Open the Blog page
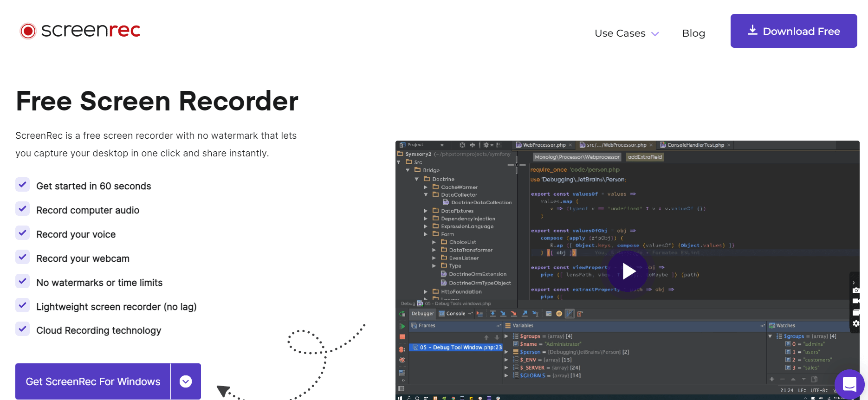Screen dimensions: 868x400 tap(693, 33)
